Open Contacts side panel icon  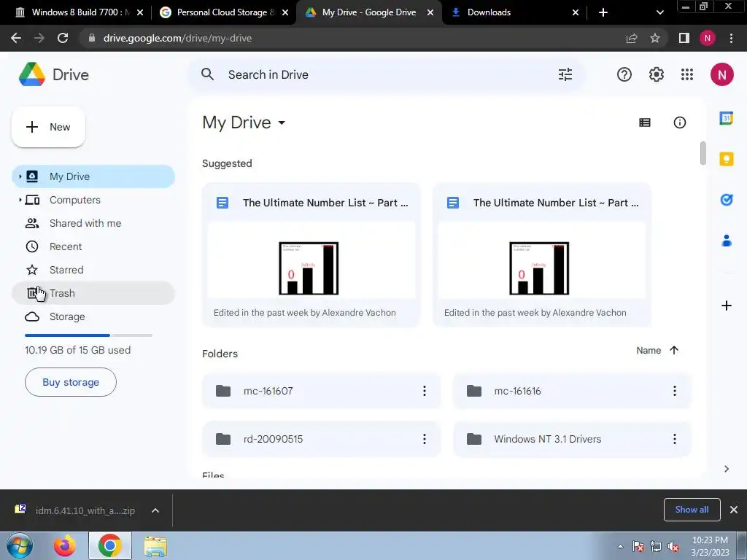pos(726,241)
